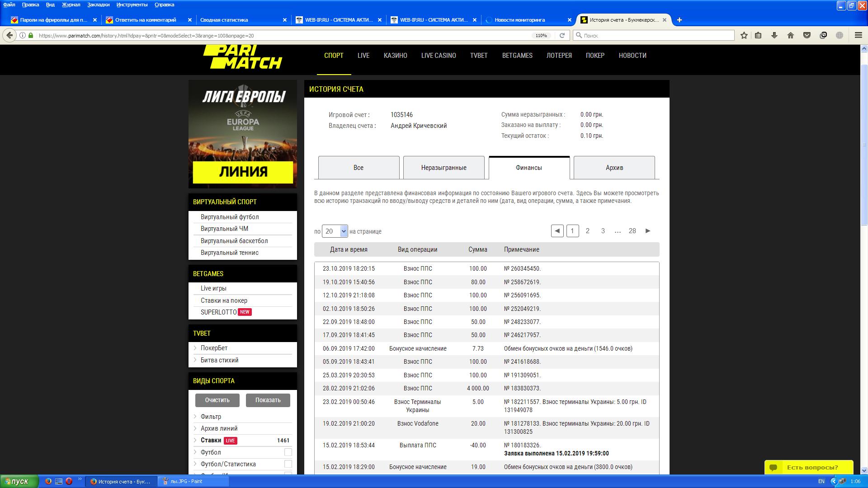This screenshot has width=868, height=488.
Task: Switch to the Неразыгранные tab
Action: pos(444,168)
